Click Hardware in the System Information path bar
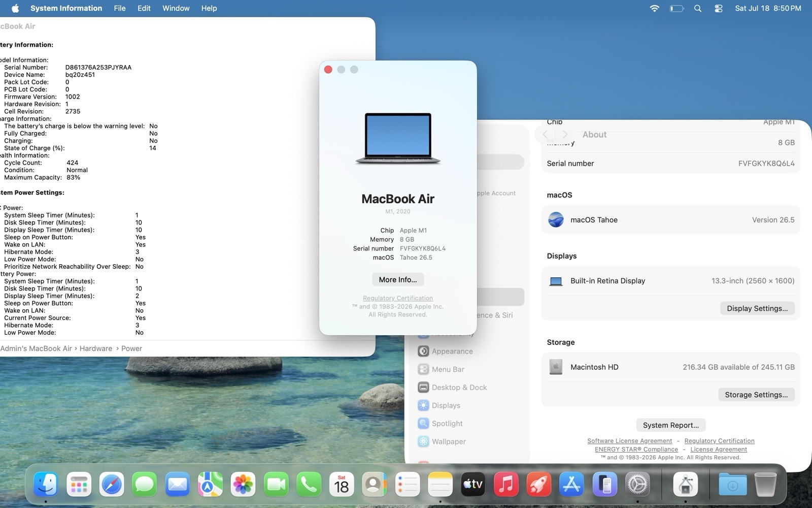Image resolution: width=812 pixels, height=508 pixels. click(96, 348)
